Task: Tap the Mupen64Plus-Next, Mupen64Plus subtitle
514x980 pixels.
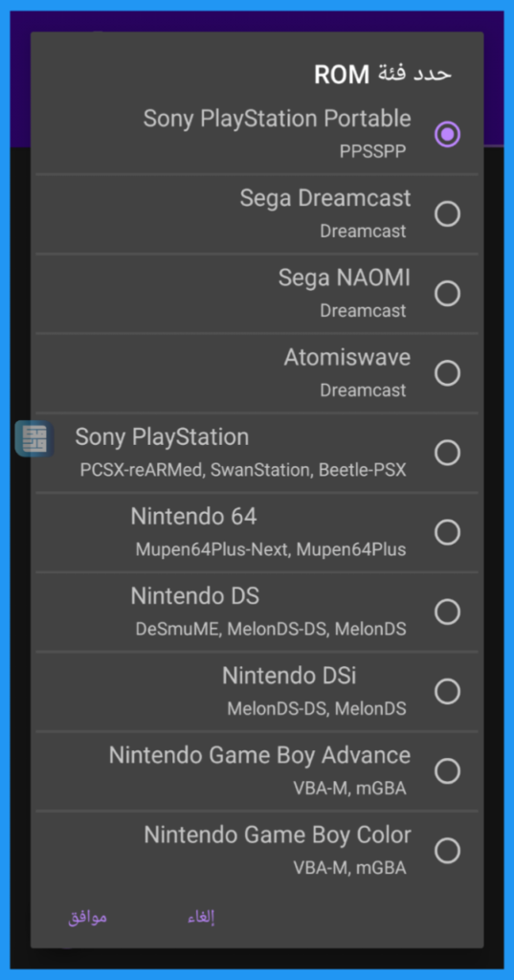Action: (x=271, y=549)
